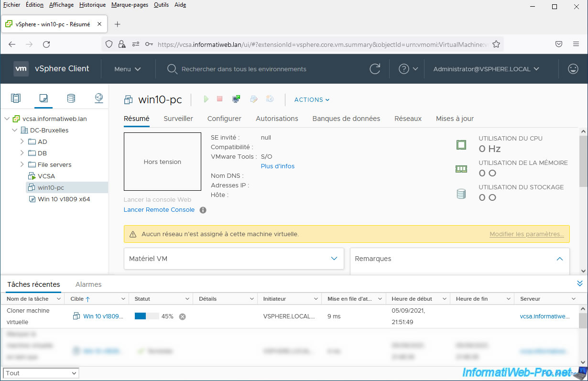Collapse the recent tasks panel double chevron
This screenshot has height=381, width=588.
(580, 283)
